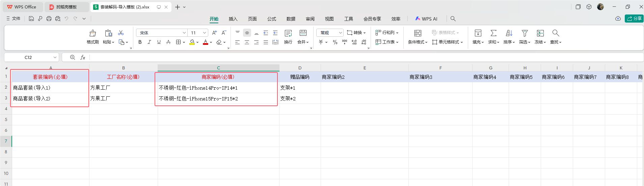Viewport: 644px width, 186px height.
Task: Click the 填充 fill icon
Action: click(478, 33)
